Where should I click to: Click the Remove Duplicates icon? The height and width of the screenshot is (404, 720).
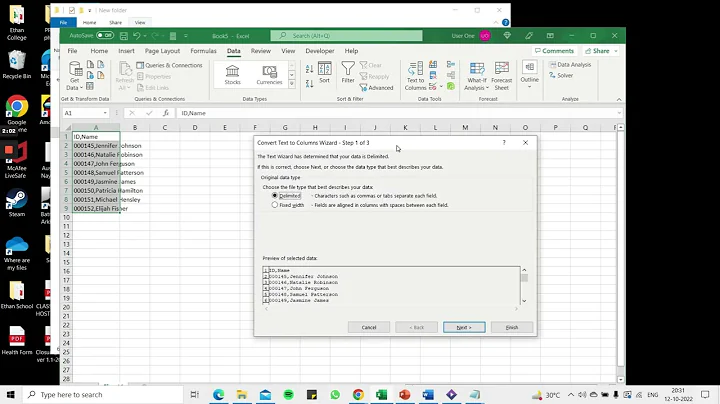click(433, 75)
